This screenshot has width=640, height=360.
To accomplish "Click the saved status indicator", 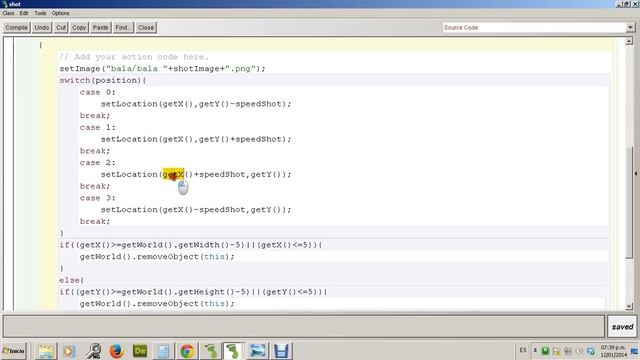I will [622, 327].
